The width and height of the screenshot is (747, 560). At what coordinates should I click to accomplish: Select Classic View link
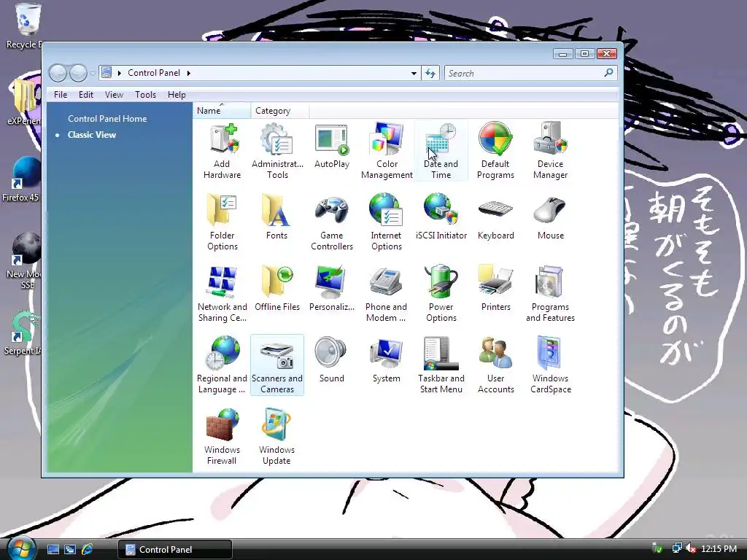(92, 135)
